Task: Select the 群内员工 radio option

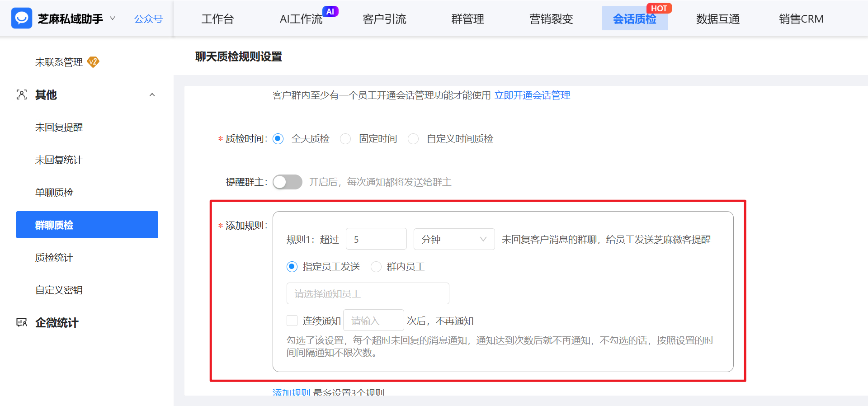Action: point(376,267)
